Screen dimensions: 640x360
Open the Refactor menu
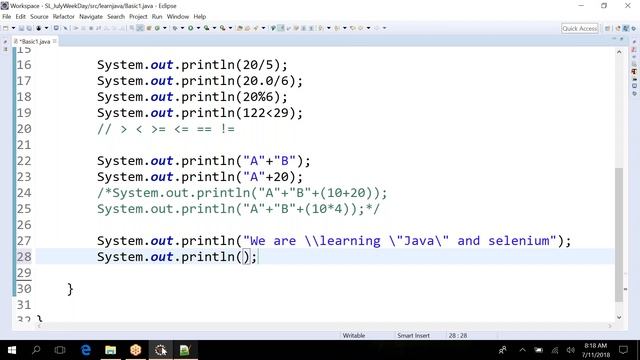pyautogui.click(x=64, y=17)
